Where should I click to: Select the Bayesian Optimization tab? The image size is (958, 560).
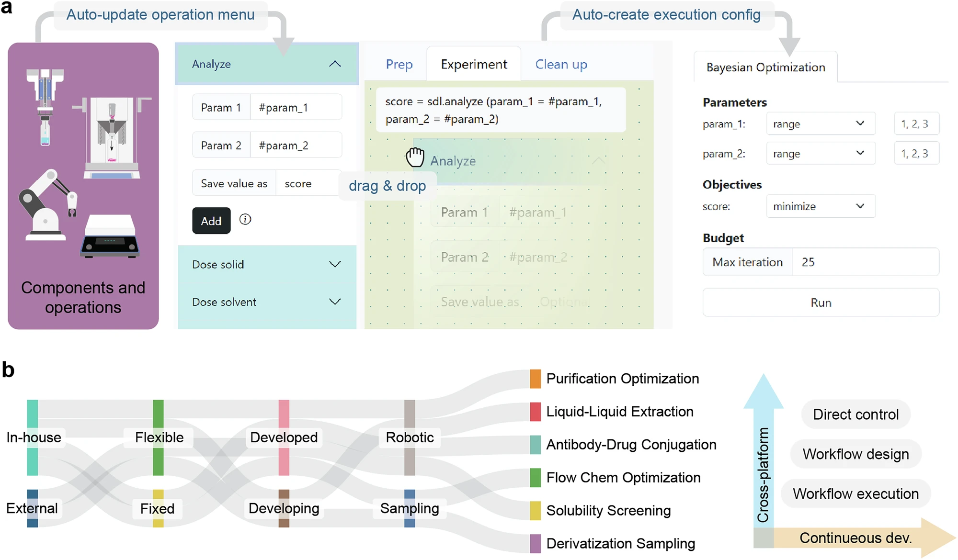(765, 67)
